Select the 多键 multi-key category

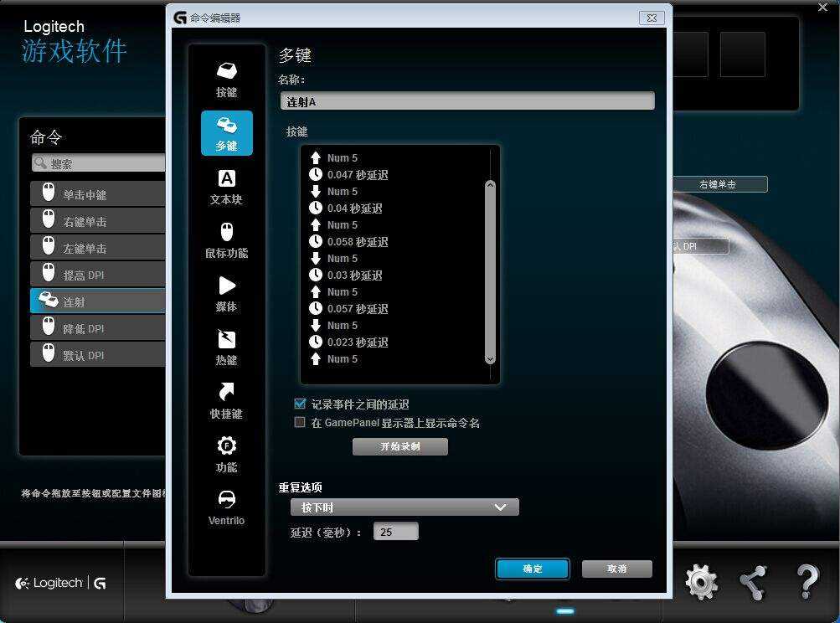point(227,133)
